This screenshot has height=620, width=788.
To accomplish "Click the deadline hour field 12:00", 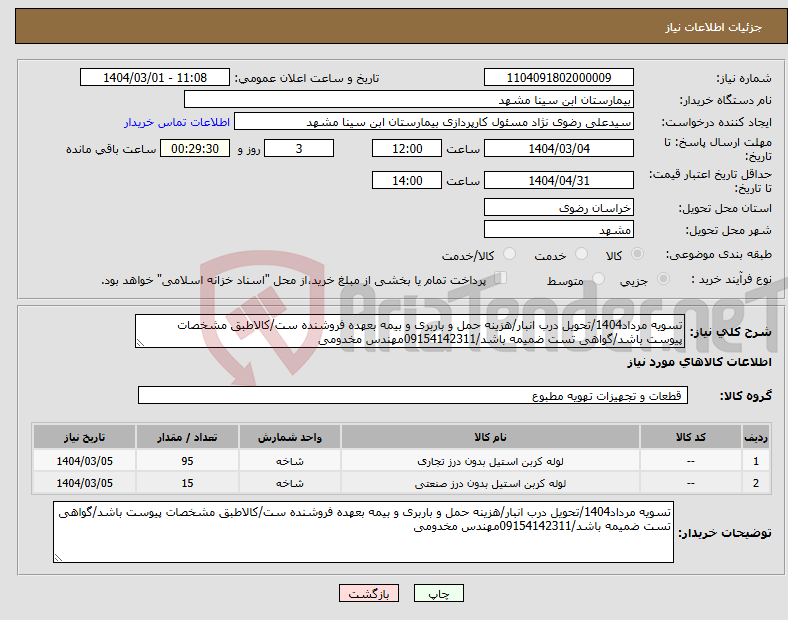I will tap(407, 148).
